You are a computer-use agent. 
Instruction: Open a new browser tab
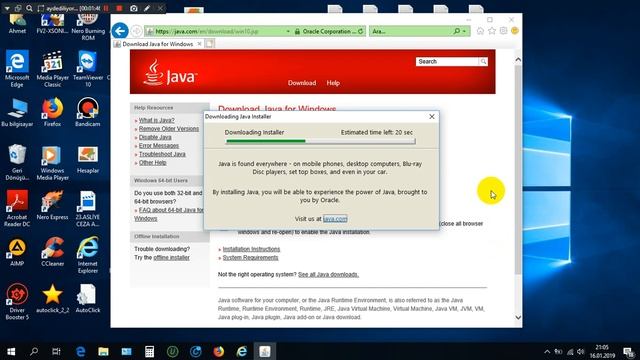coord(210,44)
